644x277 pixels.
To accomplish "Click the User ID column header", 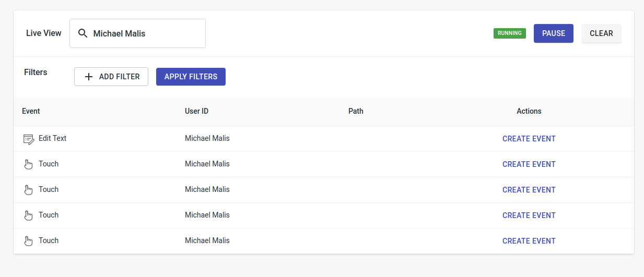I will click(x=196, y=111).
